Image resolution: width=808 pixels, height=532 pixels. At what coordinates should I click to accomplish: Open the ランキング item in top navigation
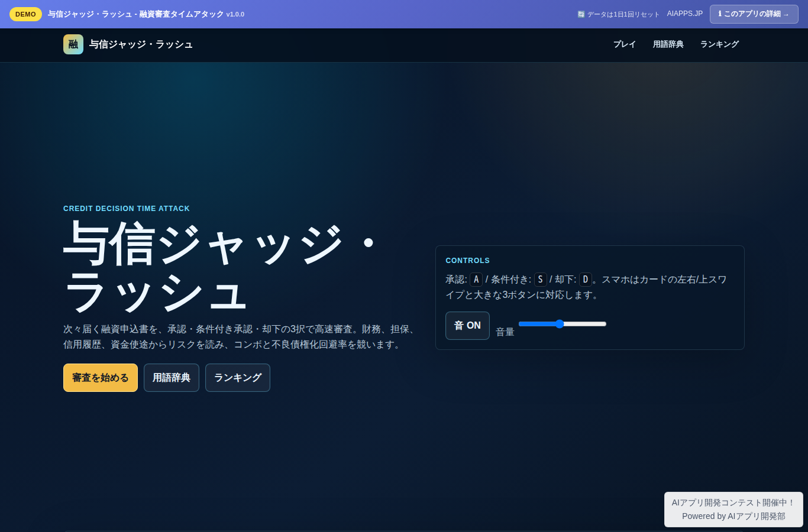720,44
